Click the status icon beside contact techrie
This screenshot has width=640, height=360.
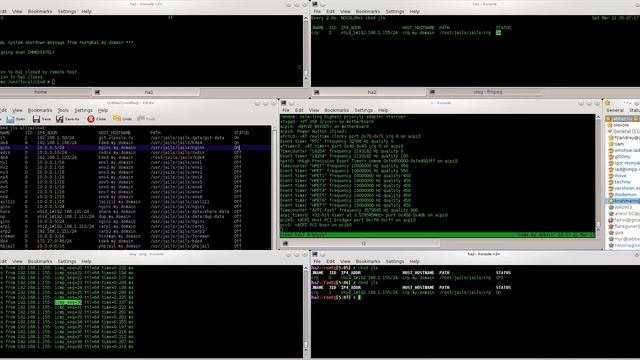click(x=611, y=182)
